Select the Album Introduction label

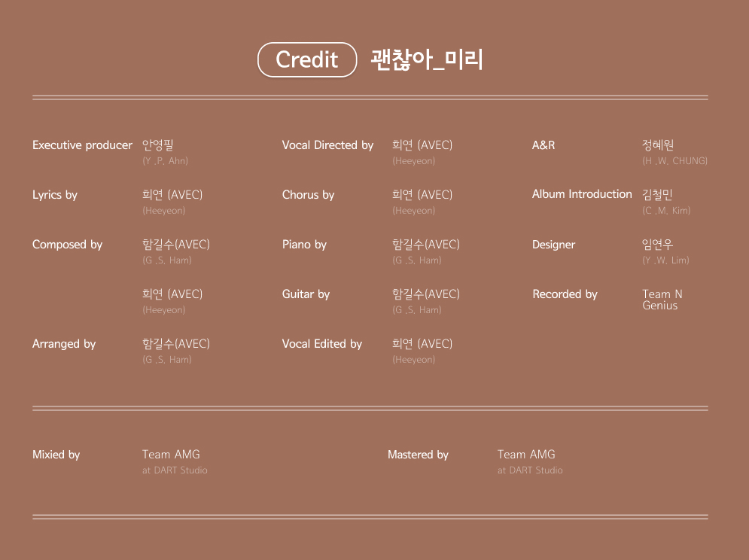(582, 194)
